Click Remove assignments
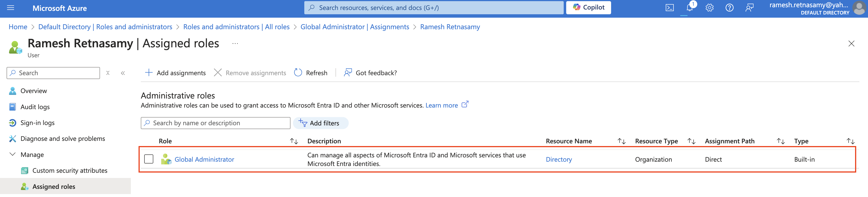The width and height of the screenshot is (868, 197). pyautogui.click(x=250, y=73)
